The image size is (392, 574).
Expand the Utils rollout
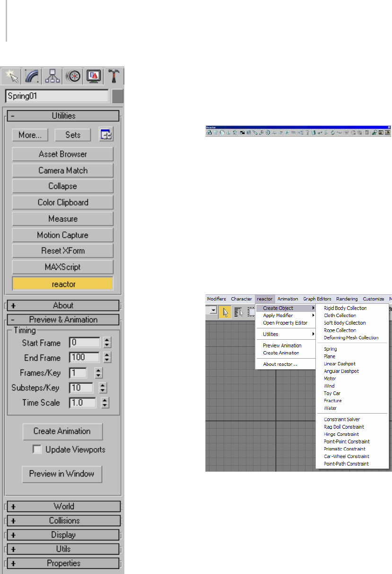[63, 549]
